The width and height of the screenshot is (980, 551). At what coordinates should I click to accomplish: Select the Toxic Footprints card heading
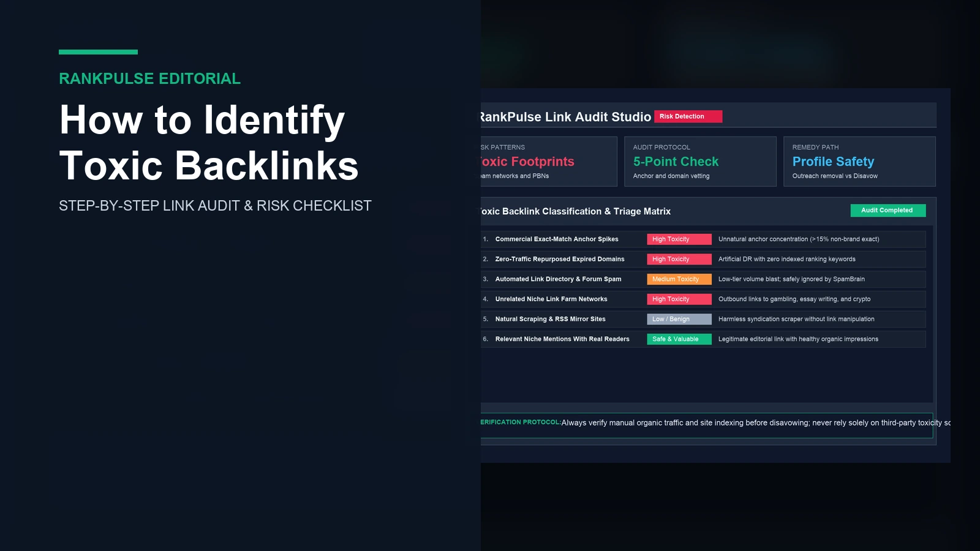(x=527, y=162)
